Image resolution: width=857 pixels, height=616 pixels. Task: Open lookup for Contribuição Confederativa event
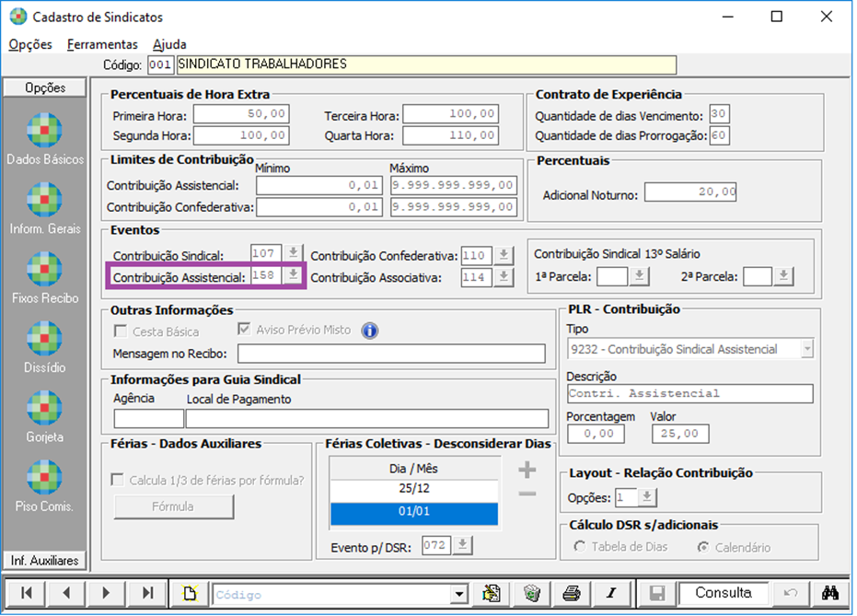coord(504,255)
